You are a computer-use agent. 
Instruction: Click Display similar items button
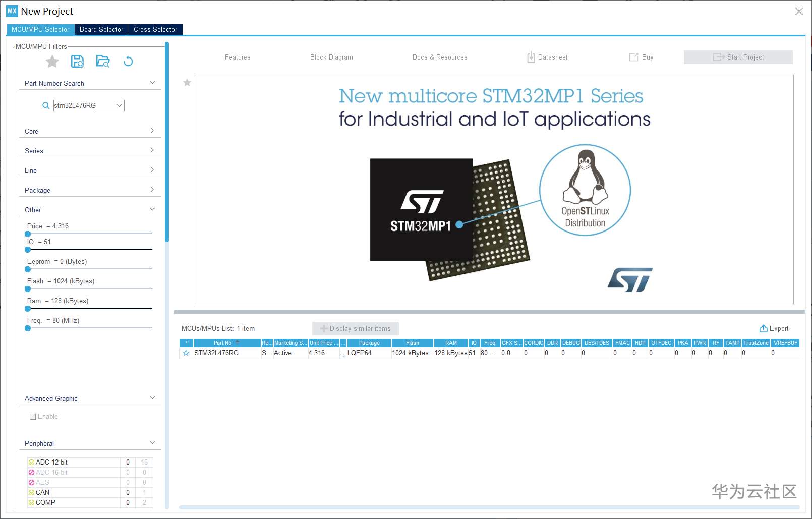click(356, 329)
